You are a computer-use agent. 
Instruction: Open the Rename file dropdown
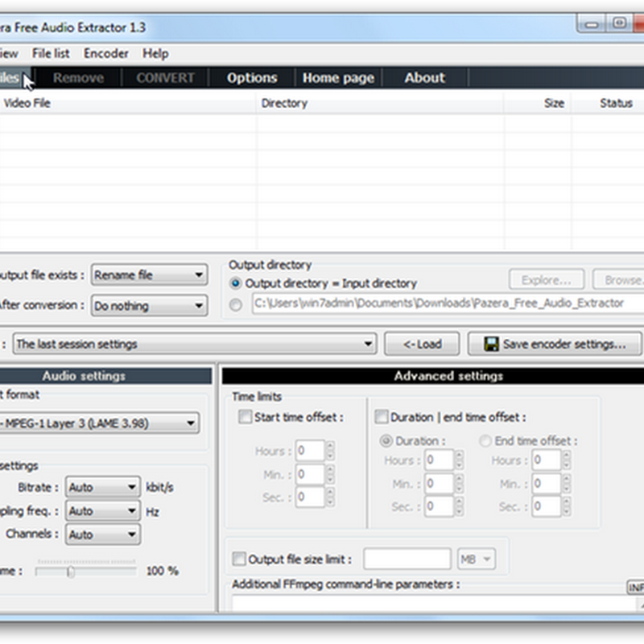(x=149, y=275)
